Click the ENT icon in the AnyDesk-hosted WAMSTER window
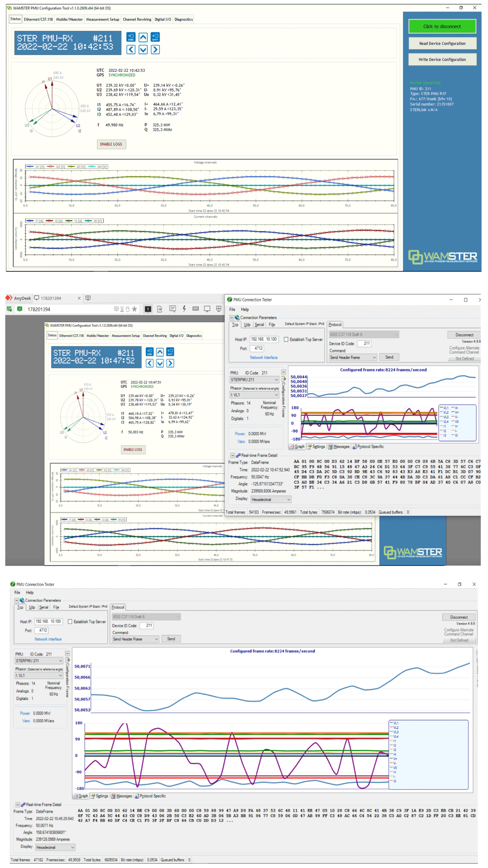This screenshot has height=868, width=488. (x=170, y=352)
